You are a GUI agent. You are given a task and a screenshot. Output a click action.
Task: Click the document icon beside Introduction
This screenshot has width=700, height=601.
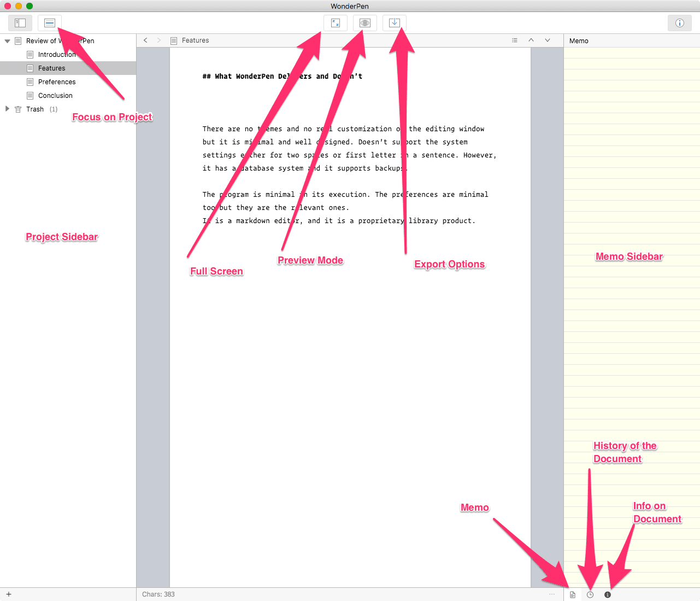tap(30, 55)
